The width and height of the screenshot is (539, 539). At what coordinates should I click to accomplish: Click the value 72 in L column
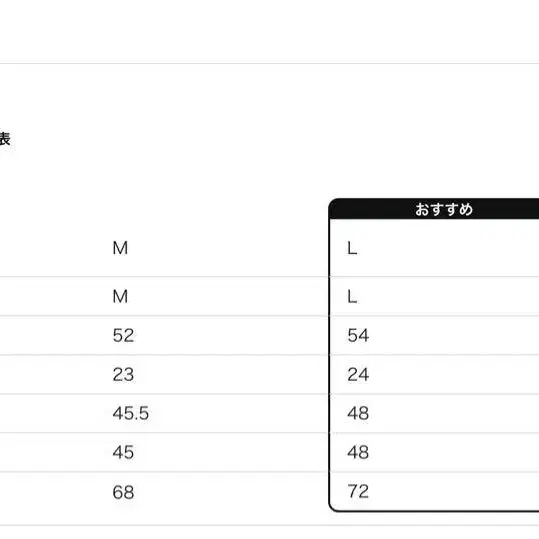358,491
